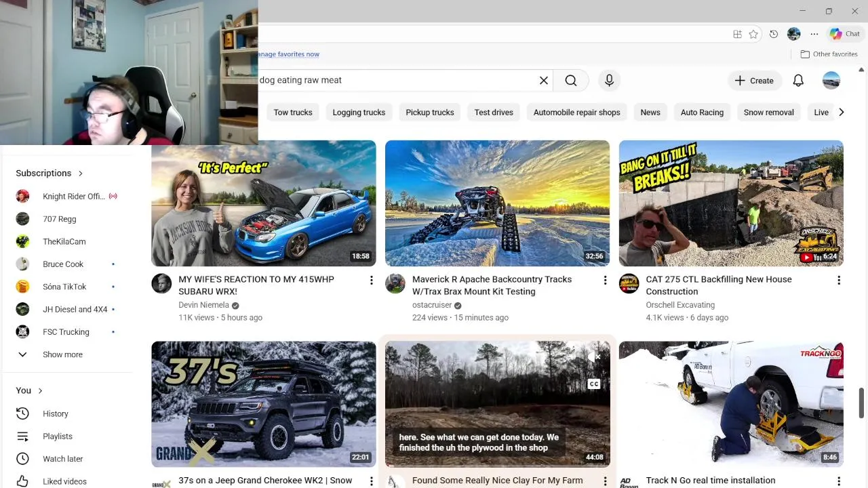Image resolution: width=868 pixels, height=488 pixels.
Task: Select the Logging trucks filter chip
Action: pos(359,113)
